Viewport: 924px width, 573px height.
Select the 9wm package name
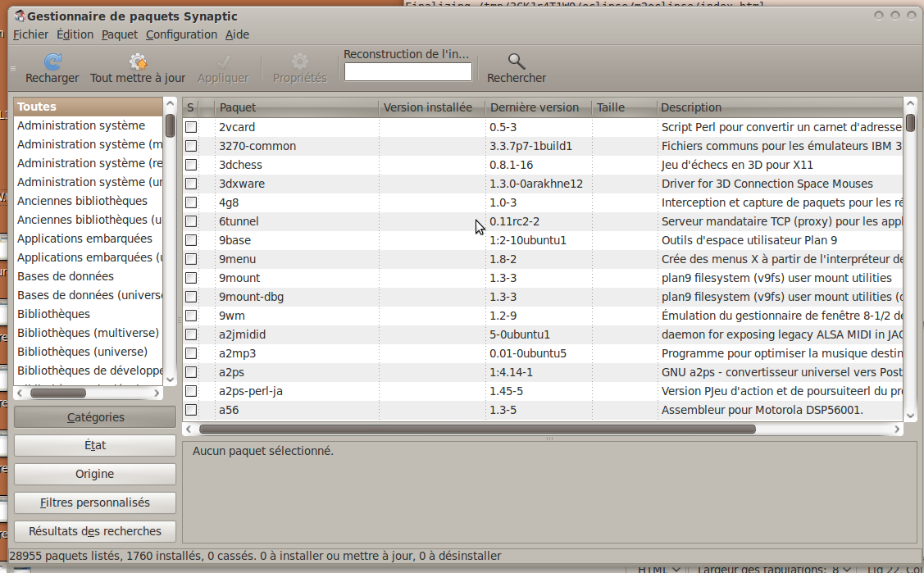point(231,316)
